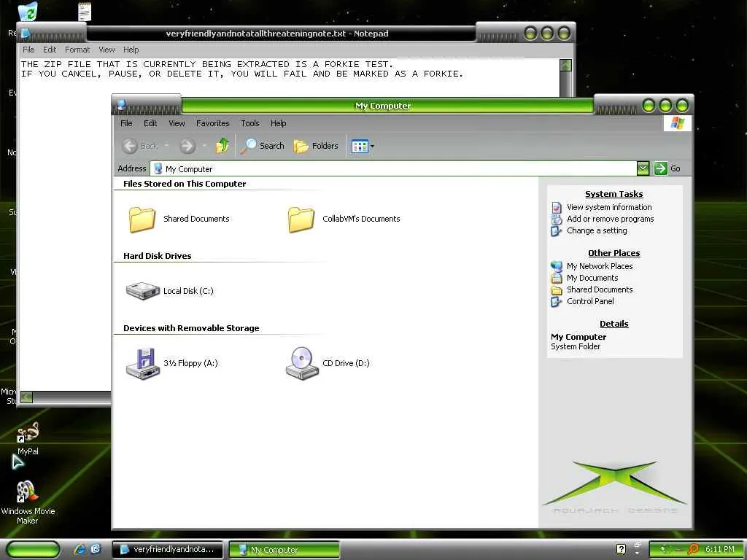Click the My Computer address field

coord(393,169)
